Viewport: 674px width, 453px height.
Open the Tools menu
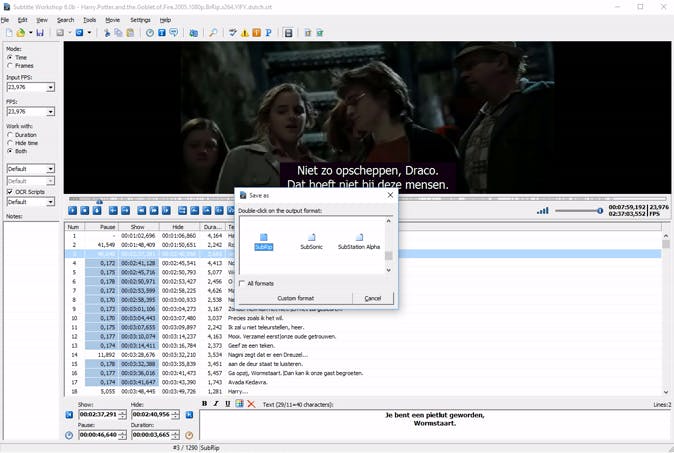point(89,20)
